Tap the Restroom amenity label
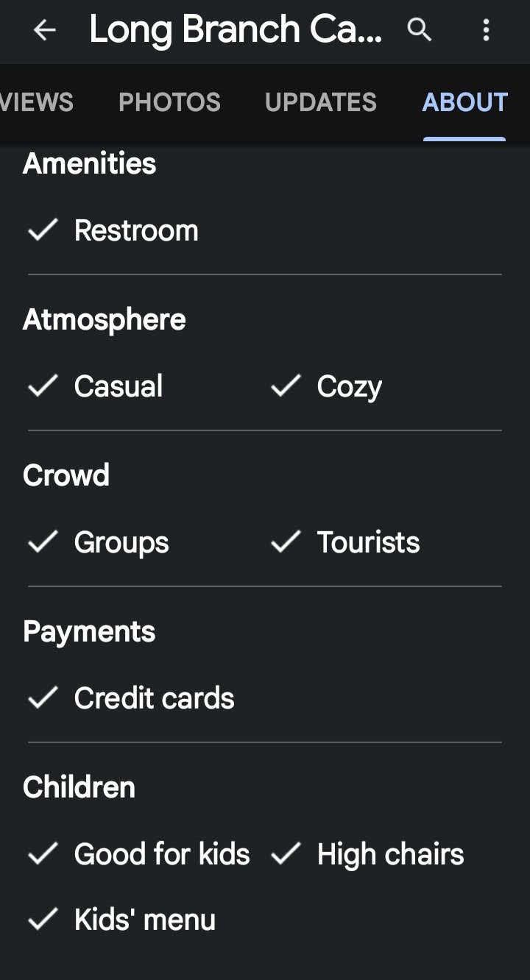 coord(136,231)
